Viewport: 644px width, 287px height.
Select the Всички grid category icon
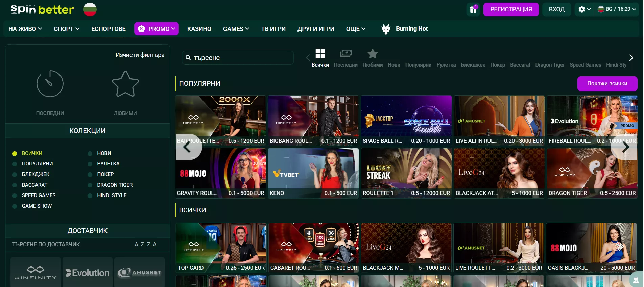tap(320, 54)
